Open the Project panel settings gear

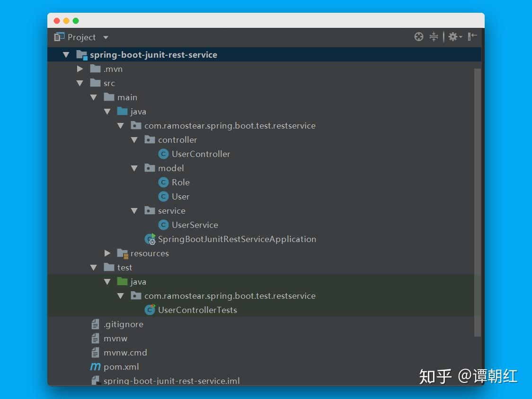453,36
